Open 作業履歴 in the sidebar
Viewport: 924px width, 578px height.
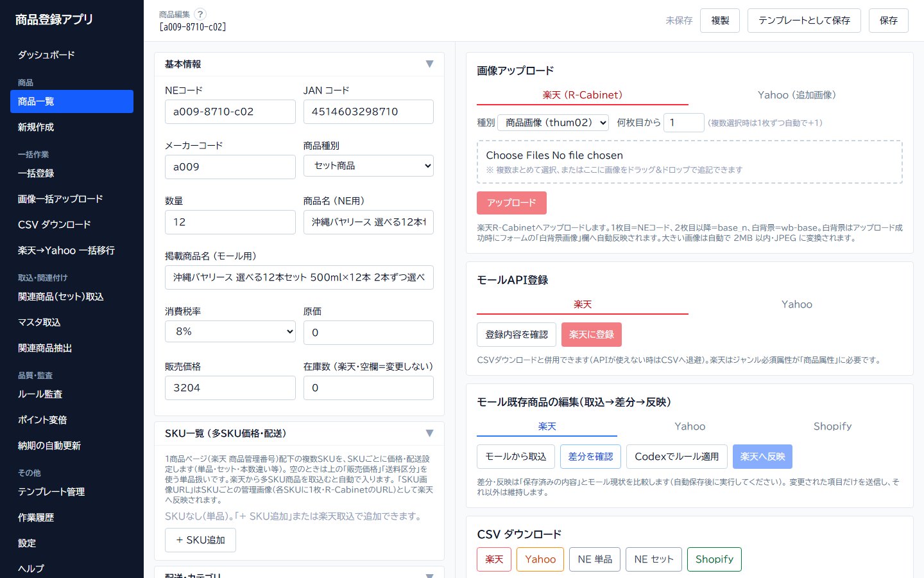coord(72,518)
